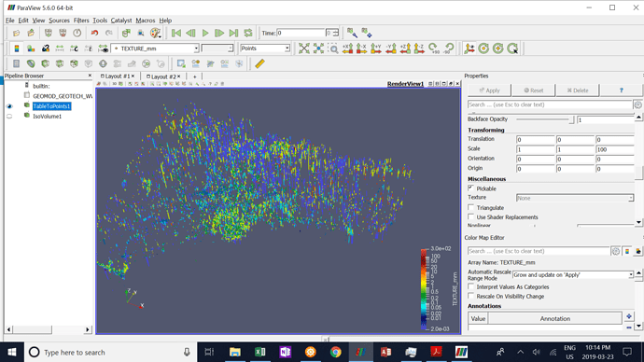Switch to the Layout #2 tab
Viewport: 644px width, 362px height.
[163, 77]
